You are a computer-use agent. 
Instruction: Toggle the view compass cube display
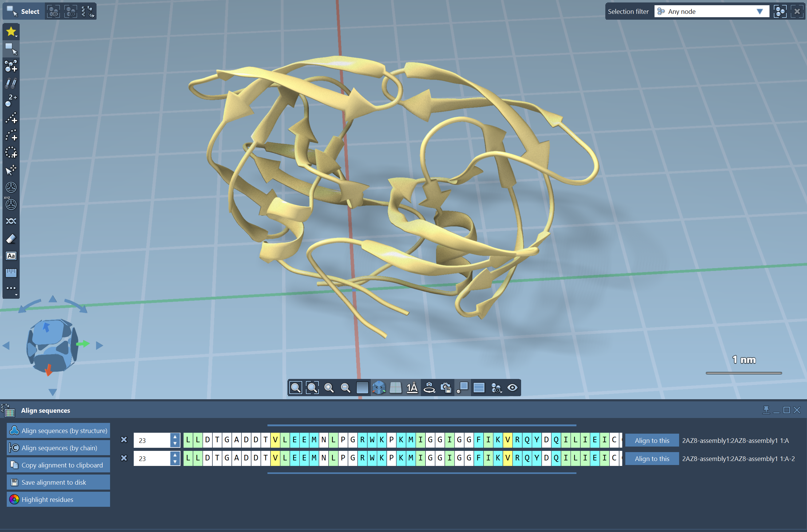379,388
